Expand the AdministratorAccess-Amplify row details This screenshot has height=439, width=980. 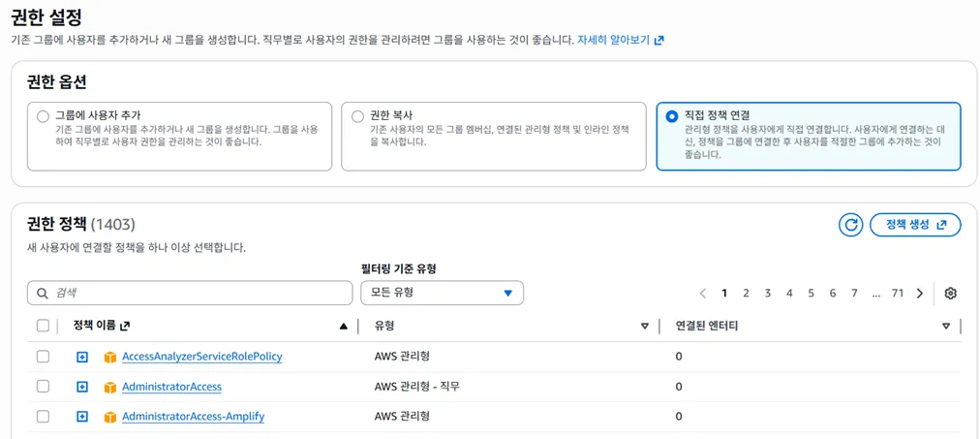click(82, 417)
